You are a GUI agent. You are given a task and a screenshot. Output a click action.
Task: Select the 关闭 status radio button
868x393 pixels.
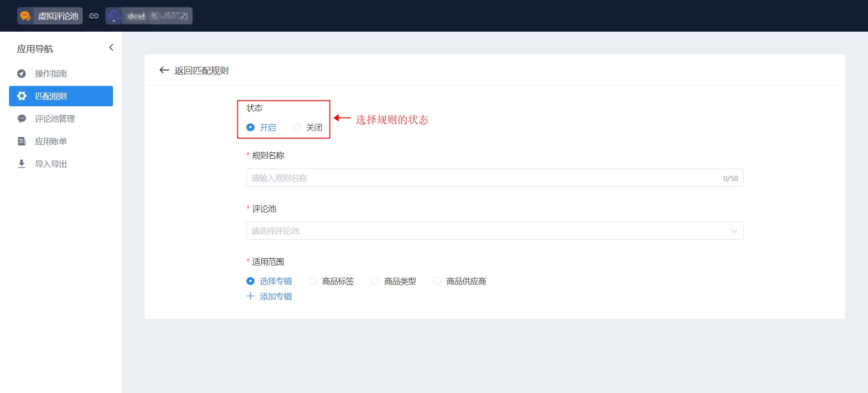click(297, 128)
